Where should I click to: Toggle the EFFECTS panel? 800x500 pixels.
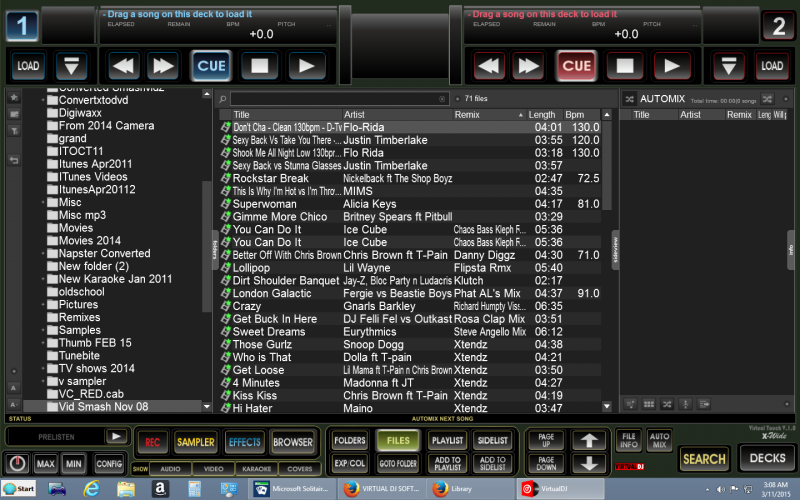click(x=244, y=442)
